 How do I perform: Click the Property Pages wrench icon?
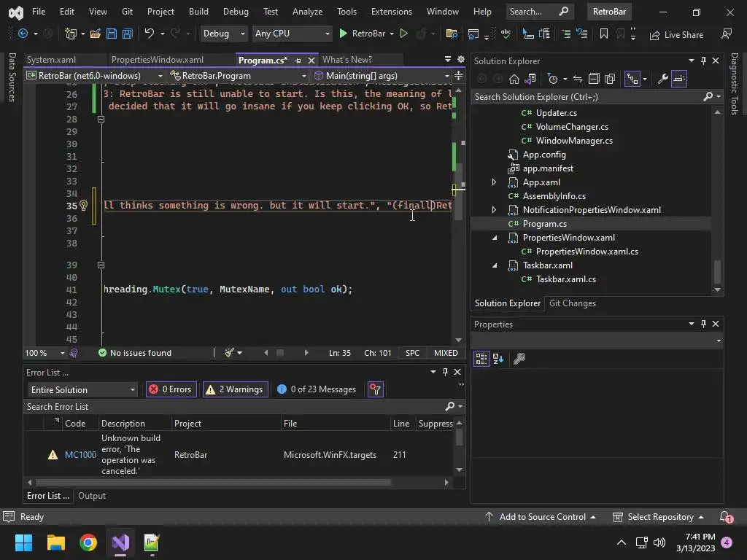click(x=519, y=359)
